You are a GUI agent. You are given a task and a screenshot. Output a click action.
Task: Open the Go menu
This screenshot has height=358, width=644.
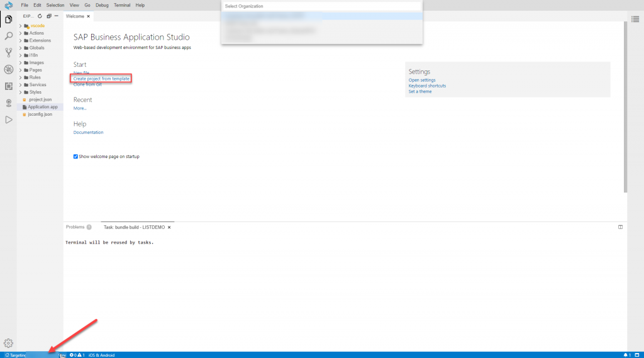click(87, 5)
